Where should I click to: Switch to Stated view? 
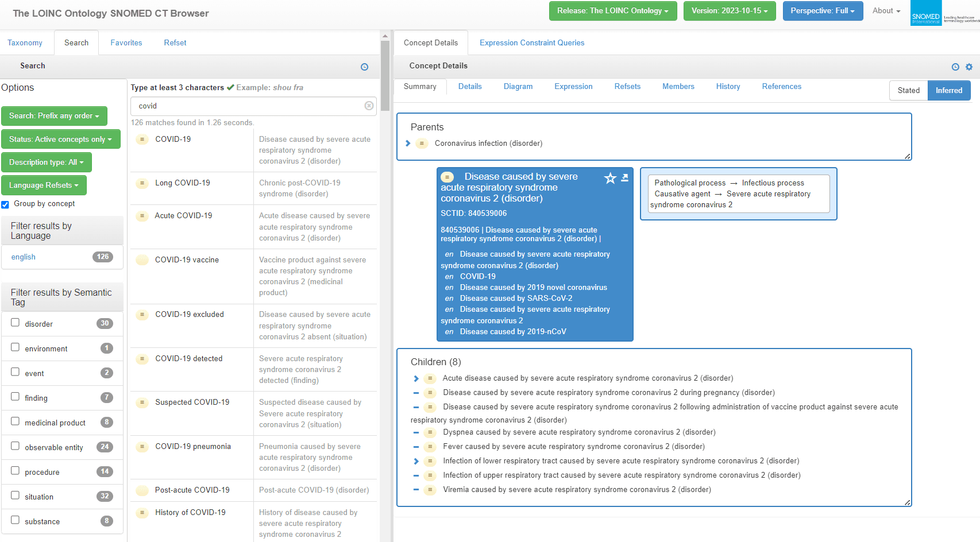[909, 90]
